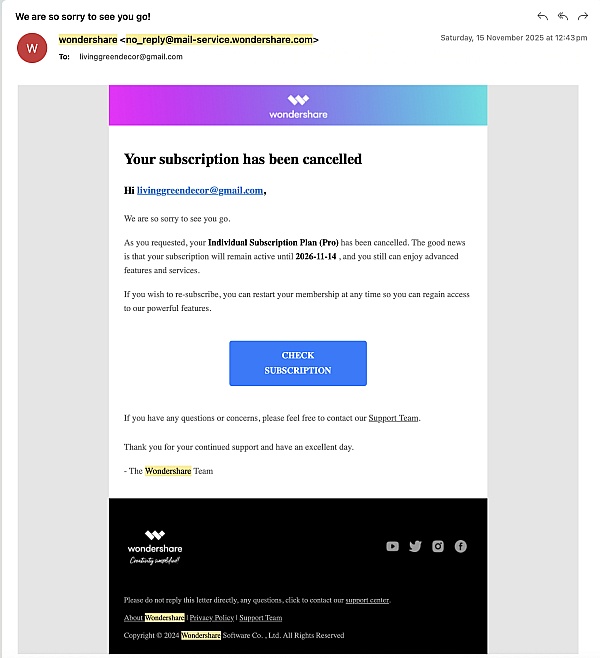The image size is (600, 658).
Task: Open the Privacy Policy footer link
Action: click(211, 618)
